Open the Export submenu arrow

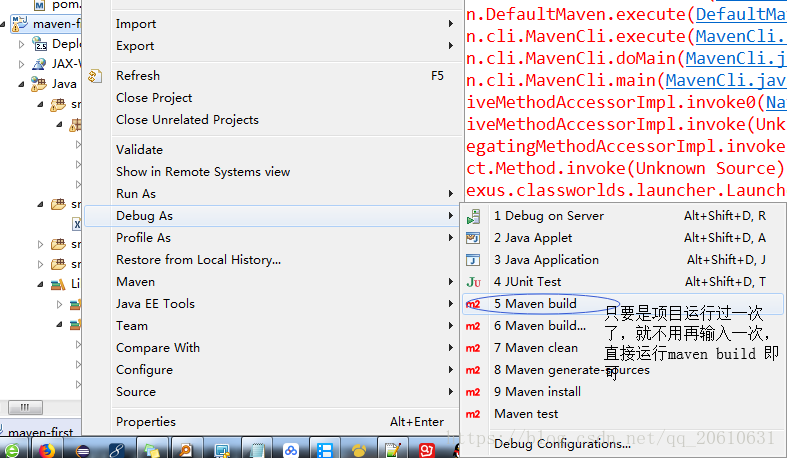pos(451,46)
